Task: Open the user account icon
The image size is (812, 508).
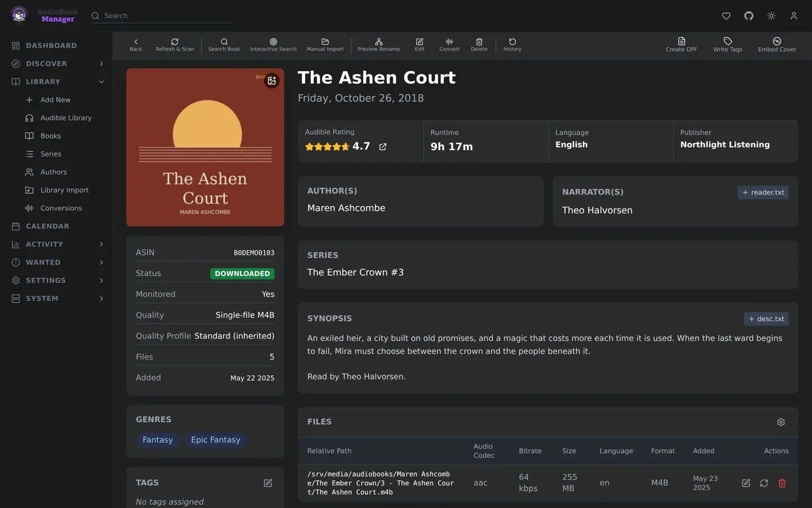Action: coord(794,16)
